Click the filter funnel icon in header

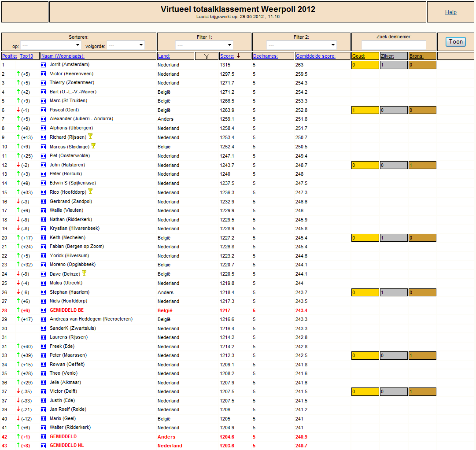207,56
